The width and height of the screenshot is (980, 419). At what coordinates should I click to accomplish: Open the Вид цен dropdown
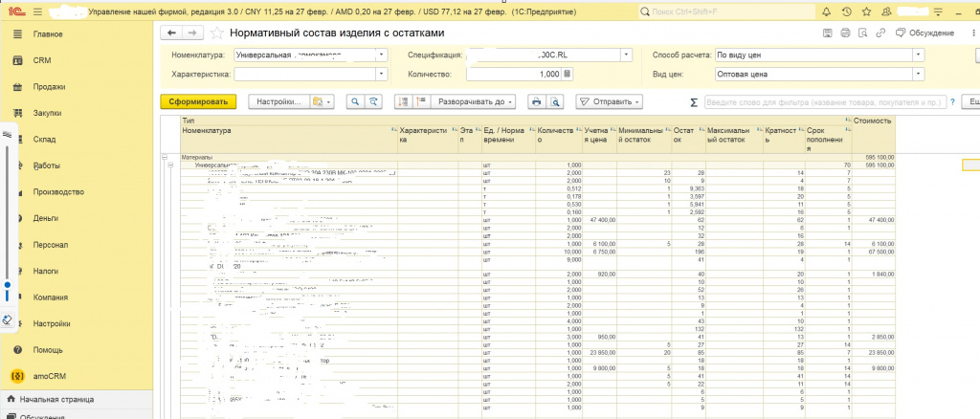918,74
